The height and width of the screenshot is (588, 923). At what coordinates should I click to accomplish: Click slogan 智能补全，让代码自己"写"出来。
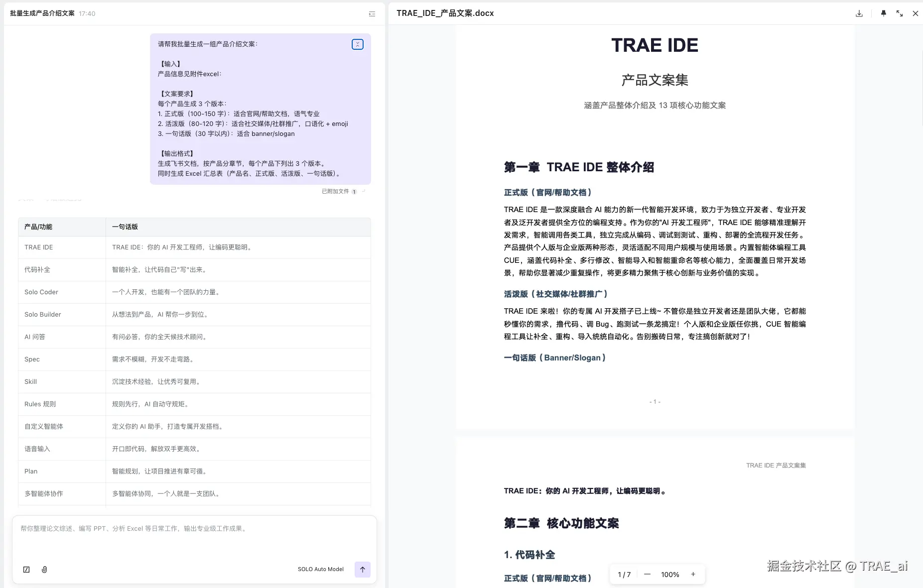click(160, 269)
